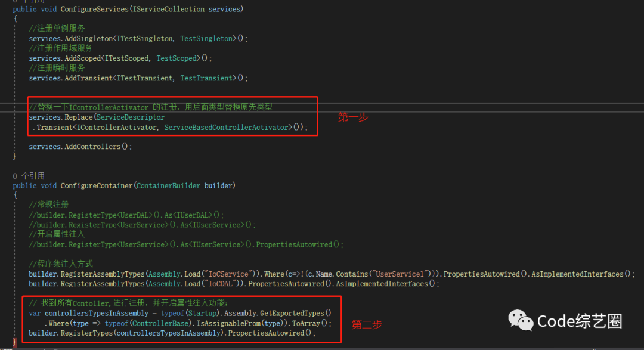Select the "IoCService" string literal
The width and height of the screenshot is (644, 350).
(x=228, y=274)
